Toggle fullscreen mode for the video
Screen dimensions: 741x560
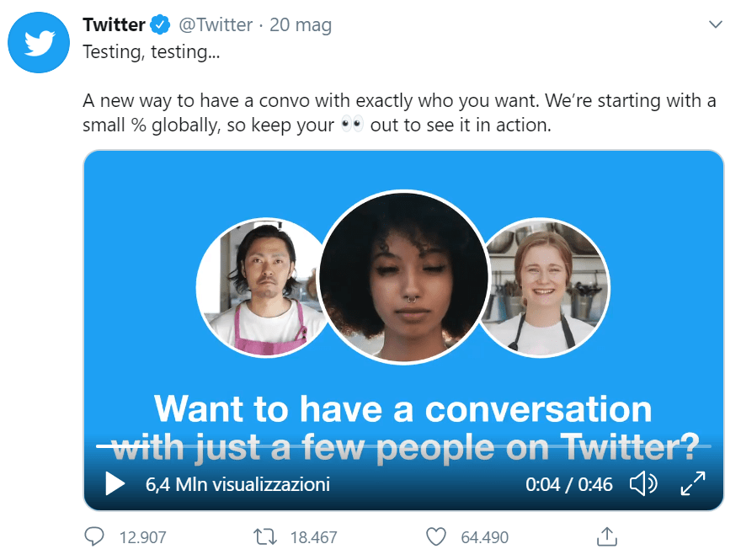tap(692, 483)
